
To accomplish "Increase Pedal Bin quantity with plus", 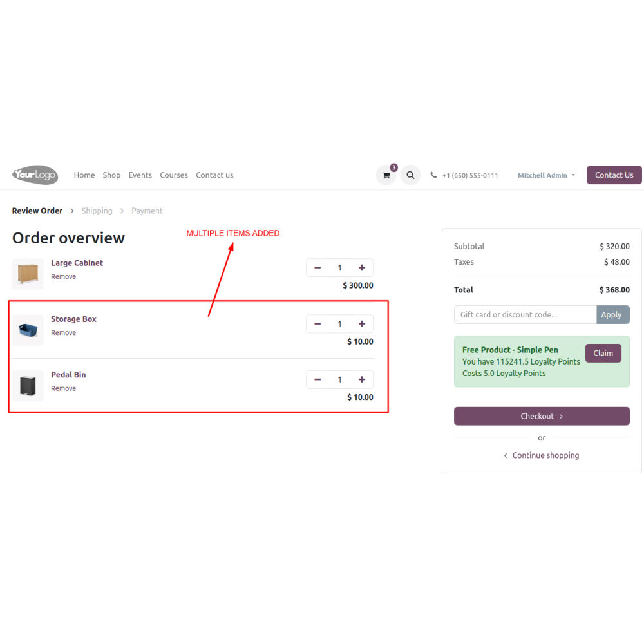I will click(x=362, y=379).
